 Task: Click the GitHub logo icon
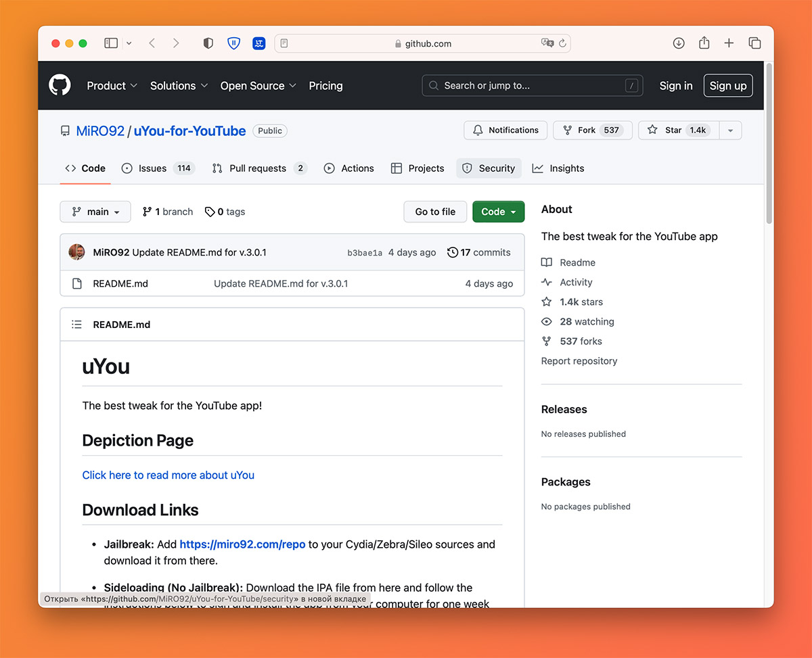coord(60,86)
